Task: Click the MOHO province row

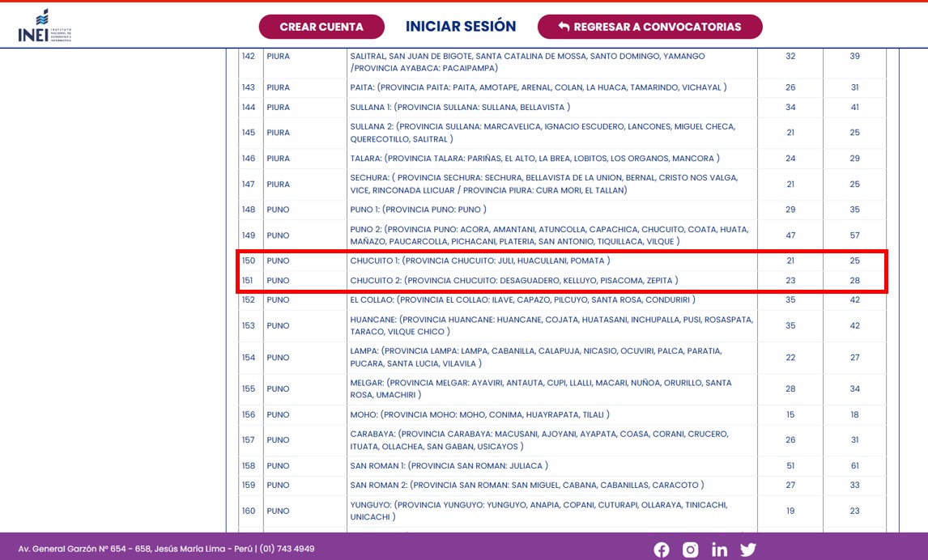Action: coord(479,414)
